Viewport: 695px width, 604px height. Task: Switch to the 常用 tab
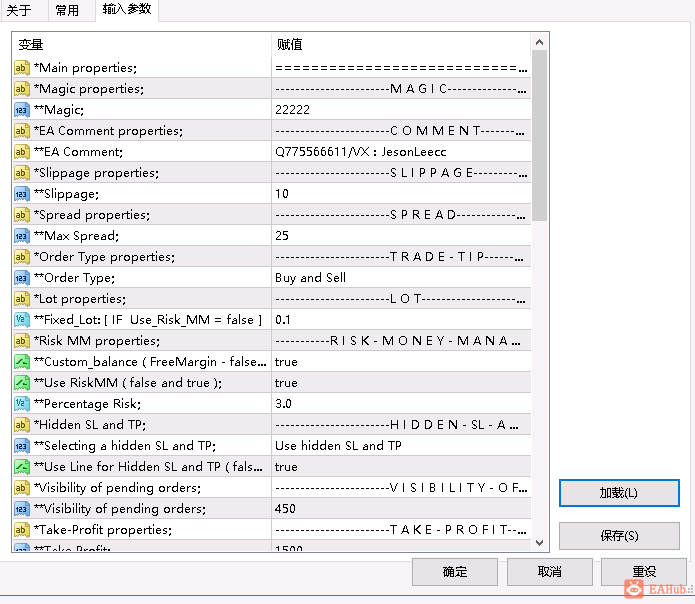[67, 10]
